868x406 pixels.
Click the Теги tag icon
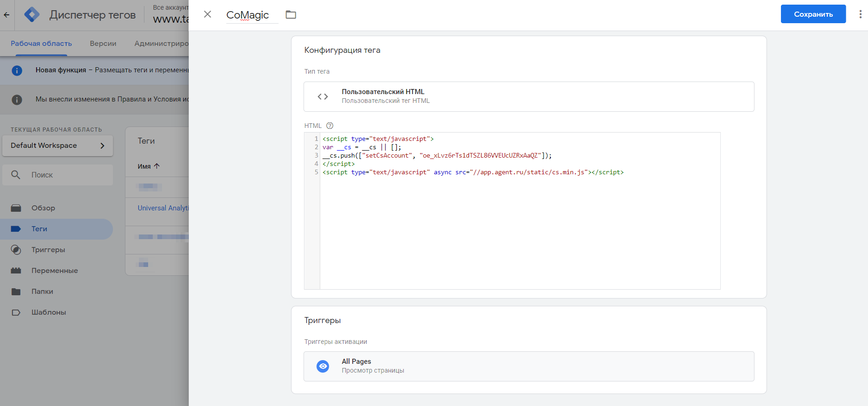click(16, 229)
